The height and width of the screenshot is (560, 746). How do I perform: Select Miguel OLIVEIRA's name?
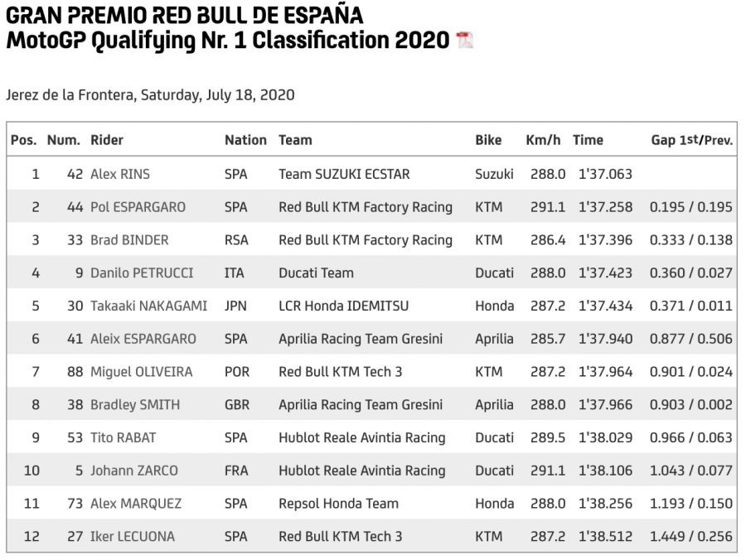(141, 372)
